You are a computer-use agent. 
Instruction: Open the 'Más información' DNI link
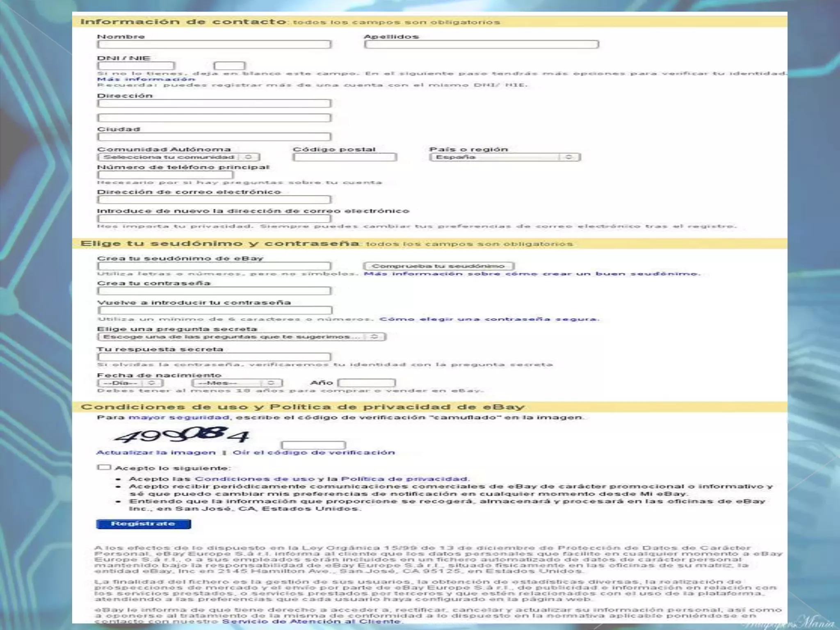click(146, 79)
